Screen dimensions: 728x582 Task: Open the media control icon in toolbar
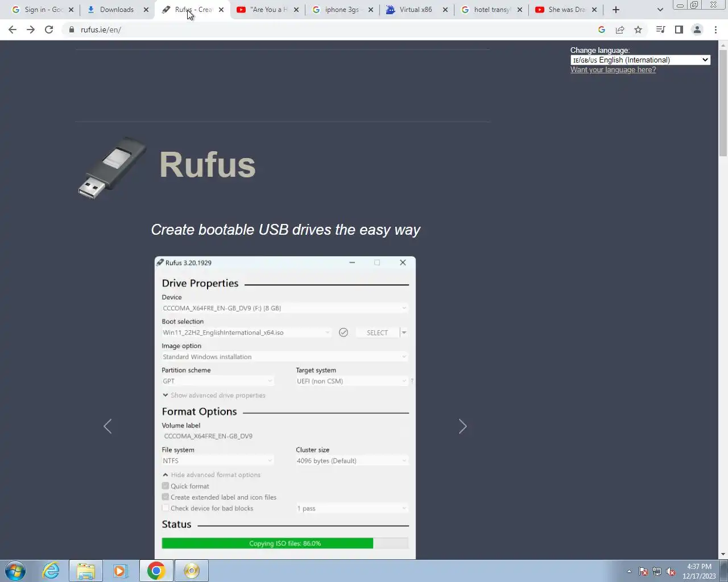660,30
